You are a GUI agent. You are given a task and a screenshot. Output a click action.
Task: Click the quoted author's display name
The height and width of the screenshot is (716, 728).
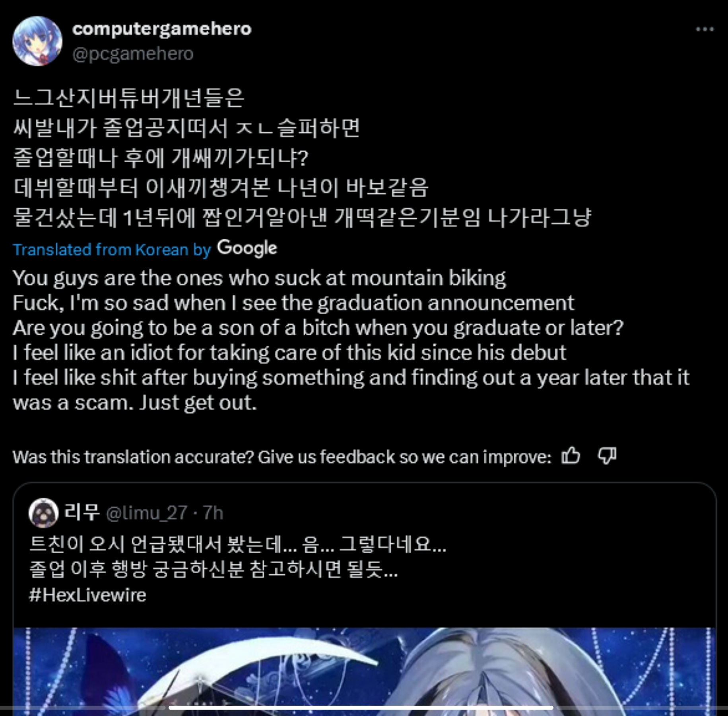[x=82, y=512]
